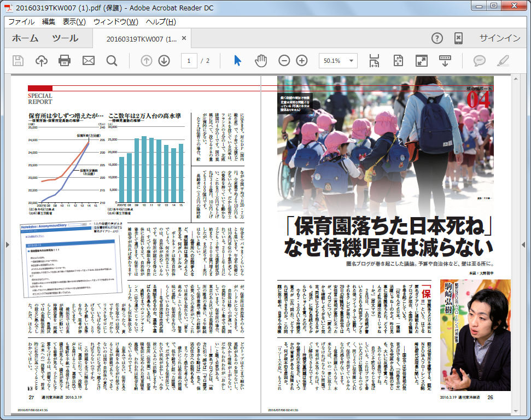Click the サインイン sign-in button

(x=500, y=38)
